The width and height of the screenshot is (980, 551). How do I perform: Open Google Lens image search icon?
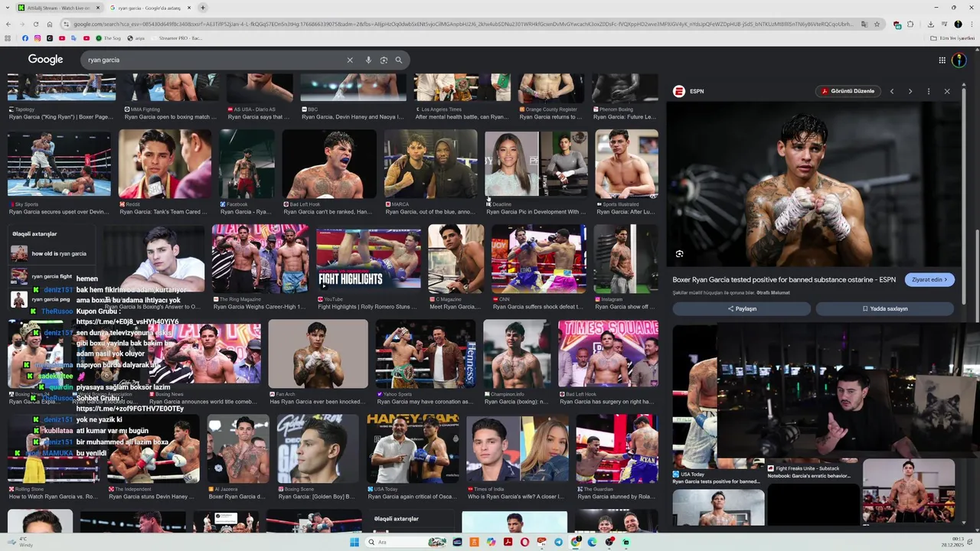coord(384,60)
